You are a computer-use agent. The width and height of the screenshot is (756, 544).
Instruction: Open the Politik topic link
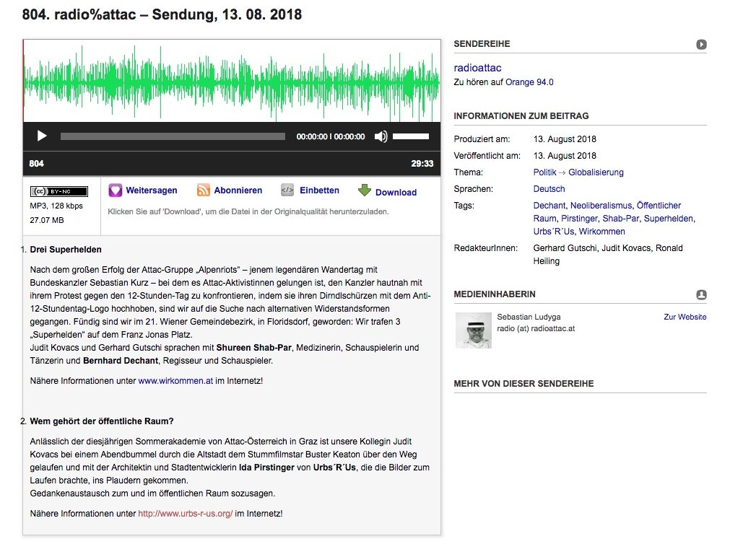545,172
